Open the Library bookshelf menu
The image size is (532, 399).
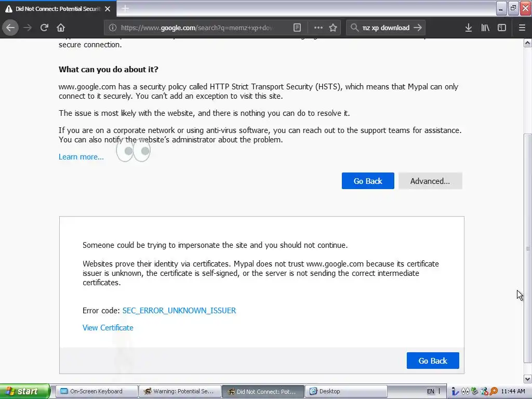click(x=485, y=28)
